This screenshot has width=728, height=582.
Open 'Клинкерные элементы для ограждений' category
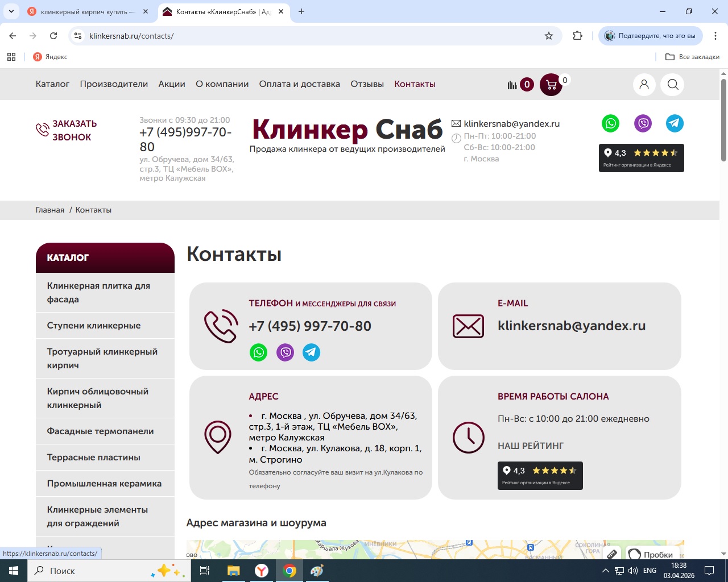click(x=105, y=517)
